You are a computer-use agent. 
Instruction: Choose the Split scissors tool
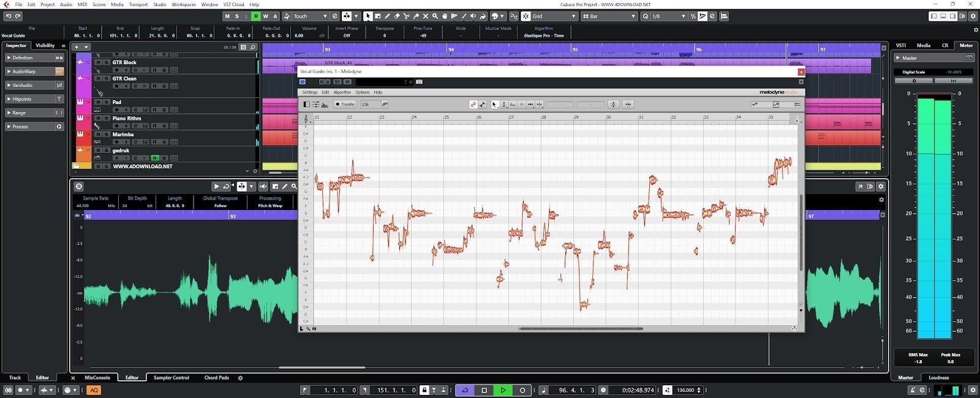[x=406, y=16]
